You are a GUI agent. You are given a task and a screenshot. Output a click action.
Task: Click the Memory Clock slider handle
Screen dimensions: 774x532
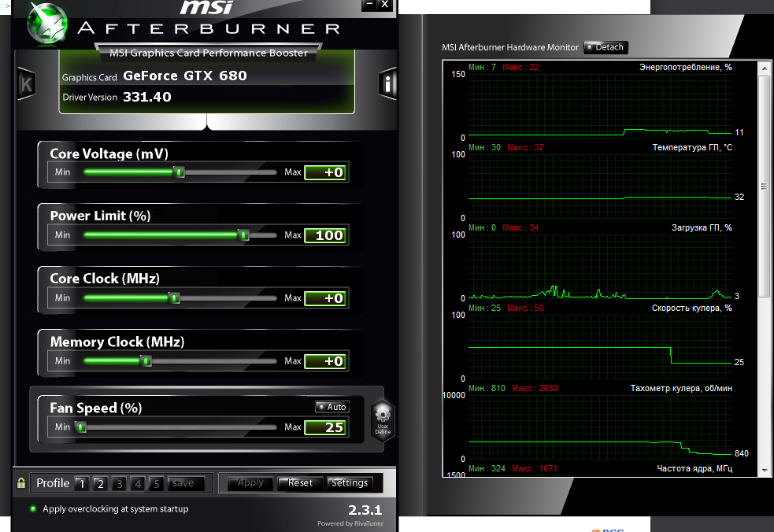(x=146, y=361)
